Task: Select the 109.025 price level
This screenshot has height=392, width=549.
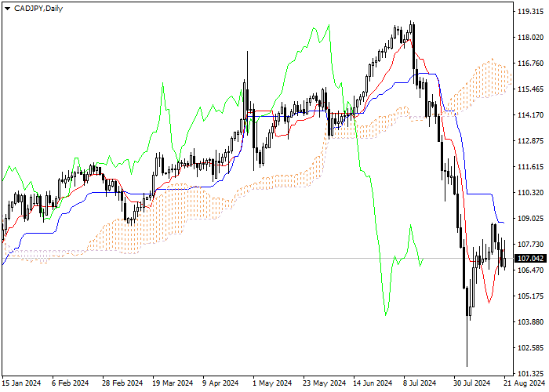Action: point(530,219)
